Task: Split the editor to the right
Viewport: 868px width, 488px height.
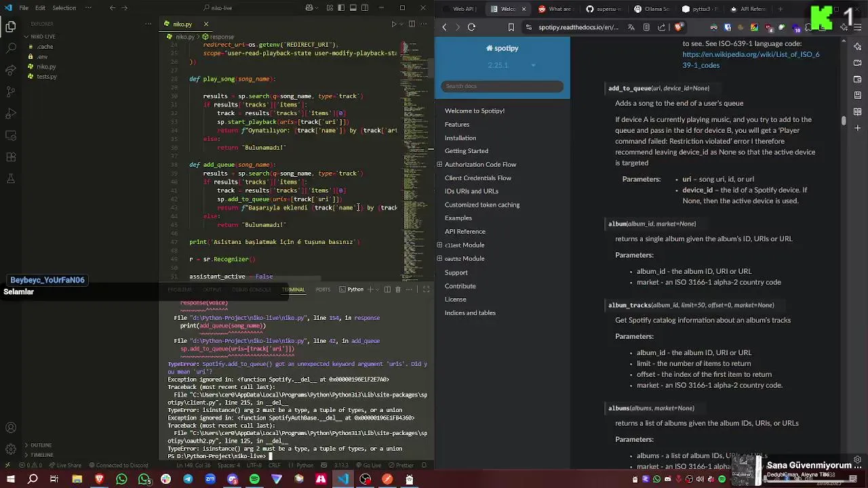Action: (x=412, y=24)
